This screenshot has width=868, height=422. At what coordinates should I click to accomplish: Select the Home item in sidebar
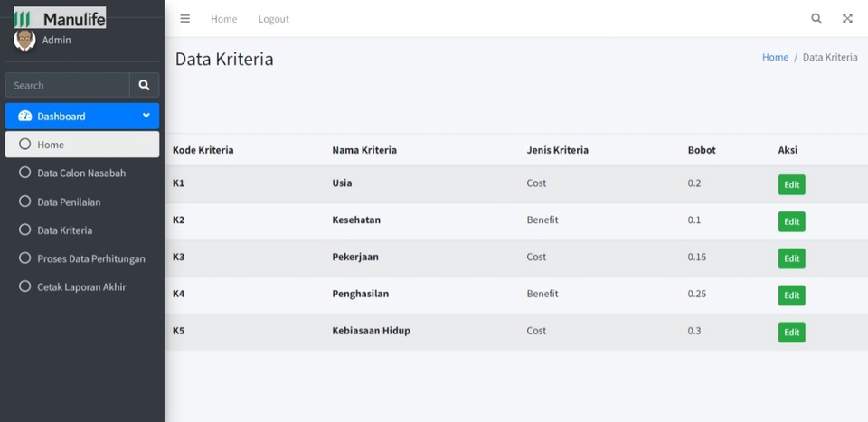(82, 145)
